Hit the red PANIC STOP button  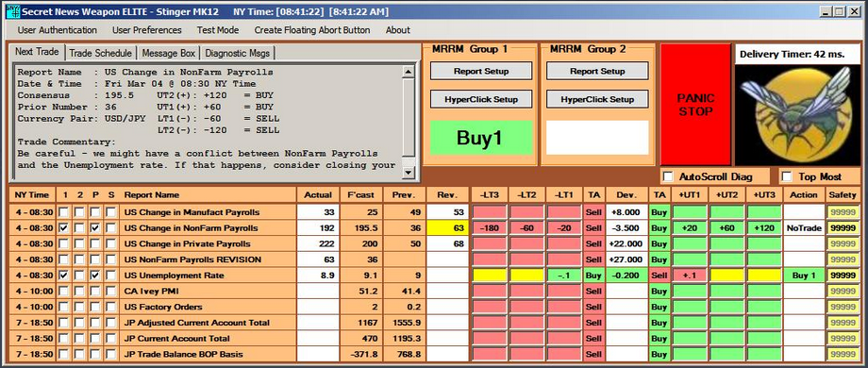[x=696, y=105]
